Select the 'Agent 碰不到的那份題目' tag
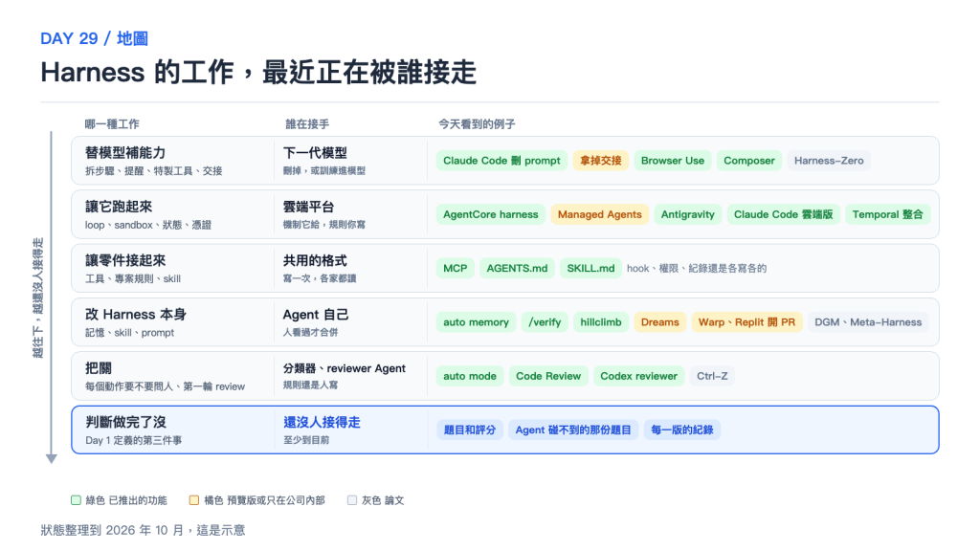 coord(573,430)
